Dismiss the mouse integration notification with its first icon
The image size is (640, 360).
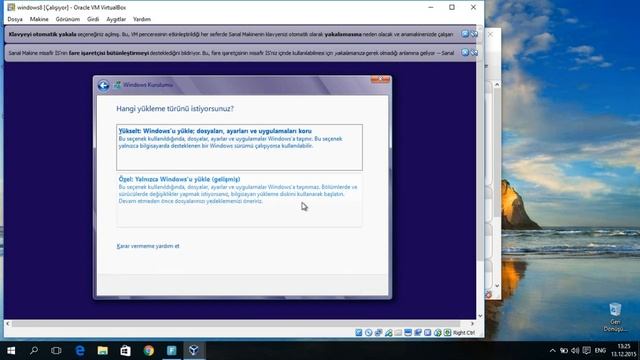465,52
